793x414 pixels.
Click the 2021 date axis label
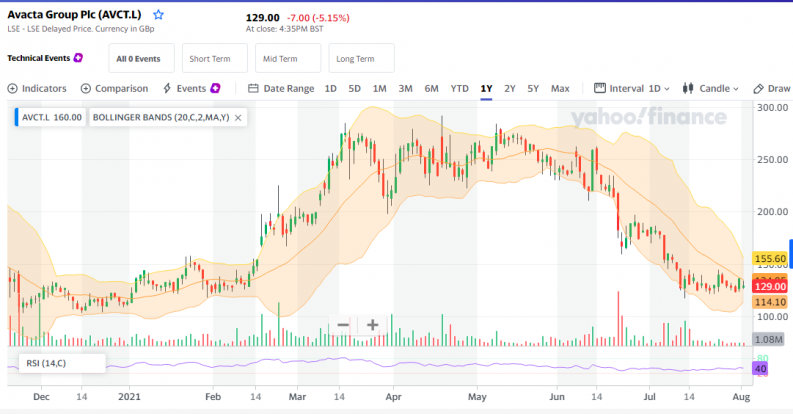[x=129, y=397]
